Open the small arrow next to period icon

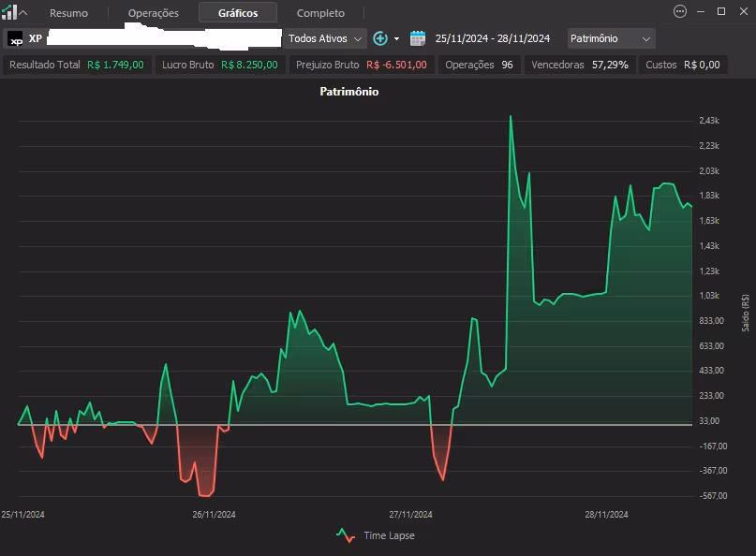(396, 39)
